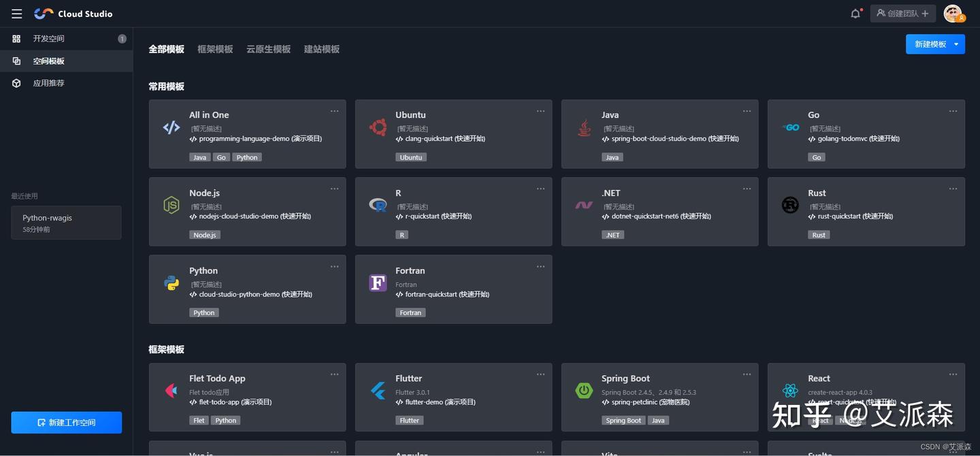The image size is (980, 456).
Task: Click the Cloud Studio logo
Action: tap(73, 14)
